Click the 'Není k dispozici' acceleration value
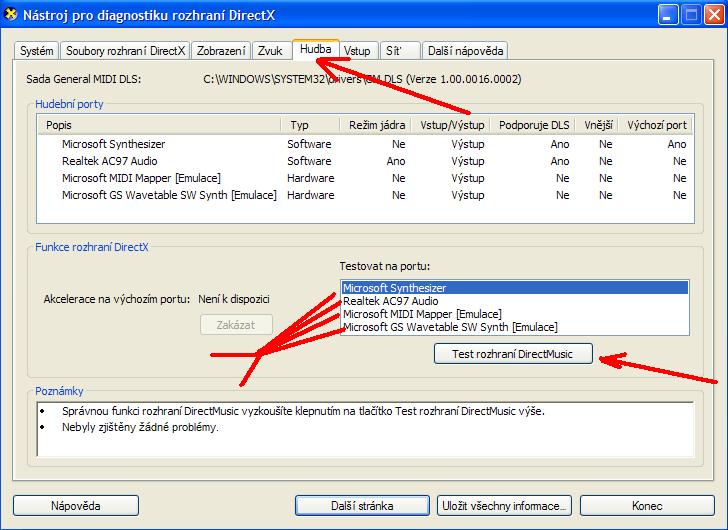This screenshot has width=728, height=530. [234, 299]
